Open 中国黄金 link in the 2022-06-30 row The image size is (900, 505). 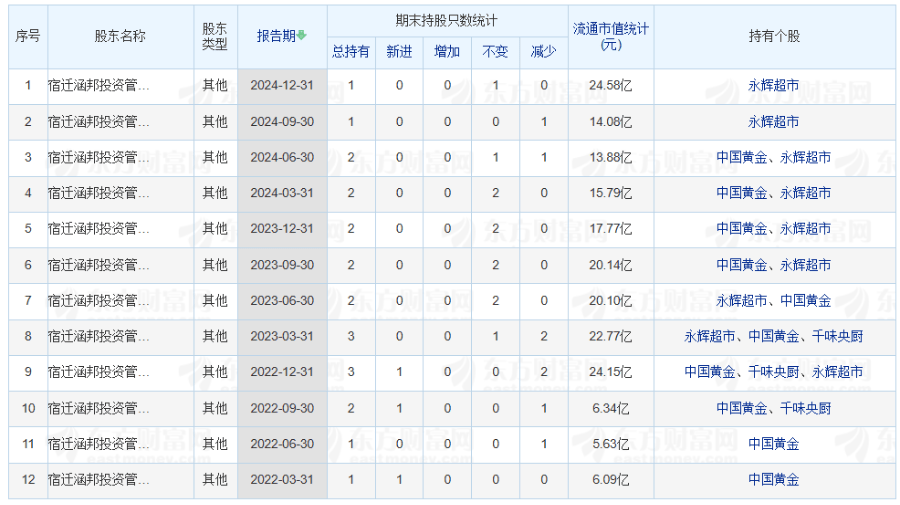coord(774,444)
